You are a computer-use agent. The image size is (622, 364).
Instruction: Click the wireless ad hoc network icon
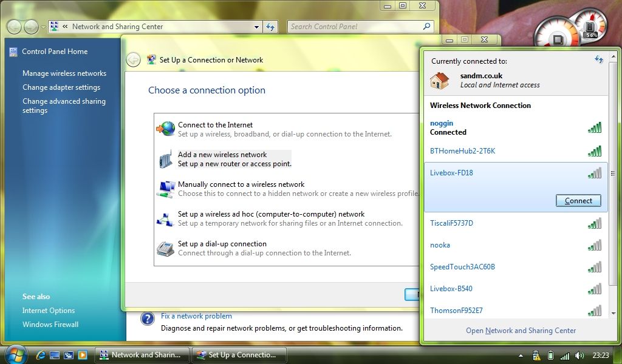pyautogui.click(x=165, y=218)
